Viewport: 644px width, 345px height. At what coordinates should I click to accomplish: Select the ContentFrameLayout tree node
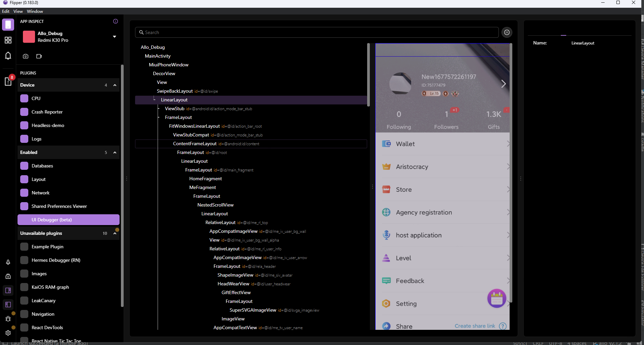[251, 144]
